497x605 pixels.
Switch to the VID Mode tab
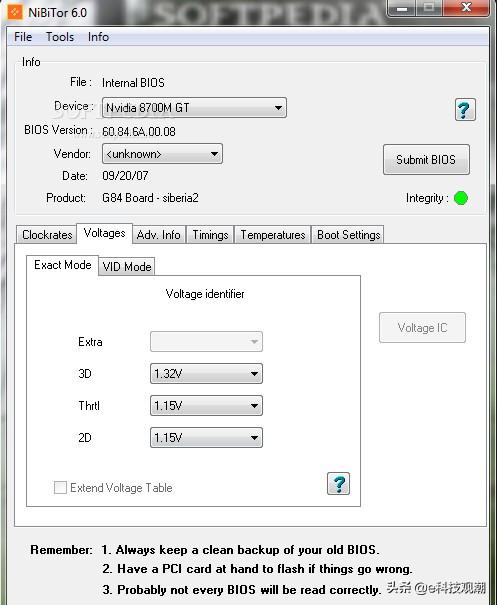coord(127,267)
